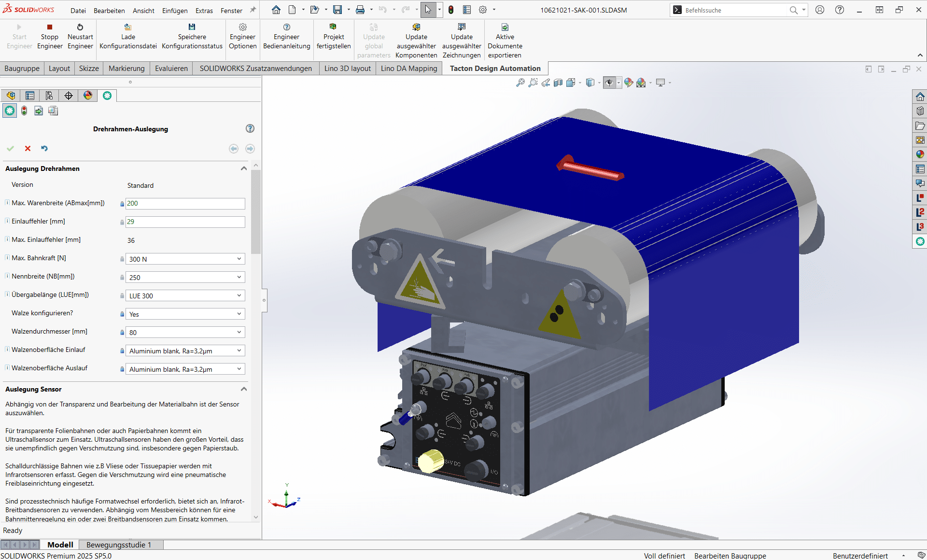The height and width of the screenshot is (560, 927).
Task: Click the blue undo arrow in panel
Action: 44,149
